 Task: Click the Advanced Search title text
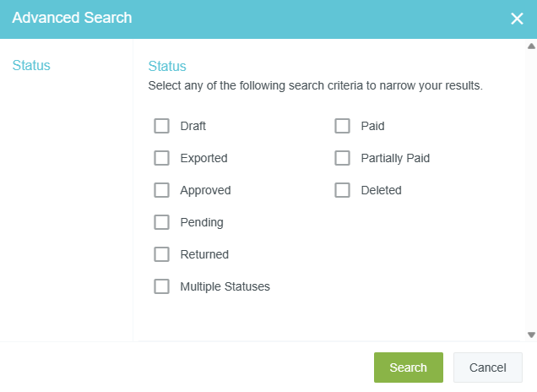coord(72,18)
